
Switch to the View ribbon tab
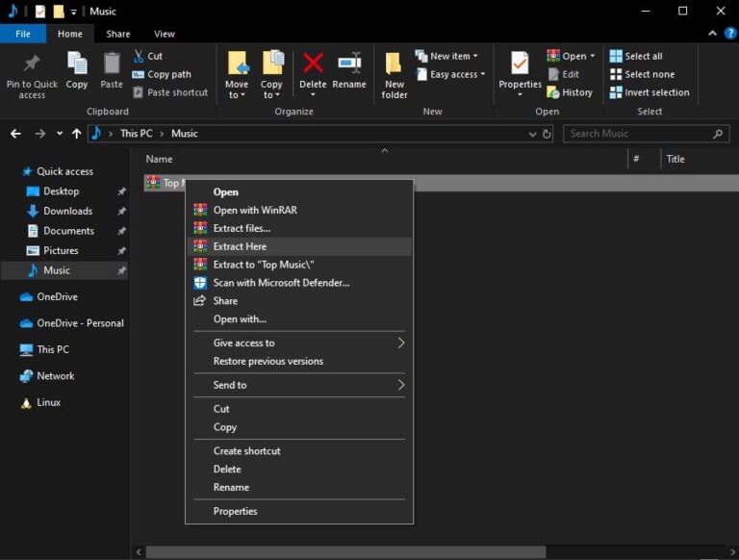point(165,34)
